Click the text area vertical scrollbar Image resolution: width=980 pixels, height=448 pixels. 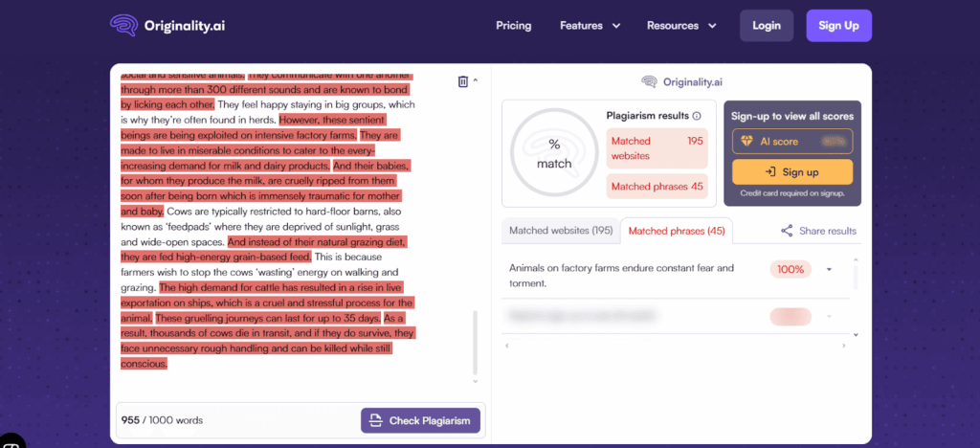tap(475, 343)
